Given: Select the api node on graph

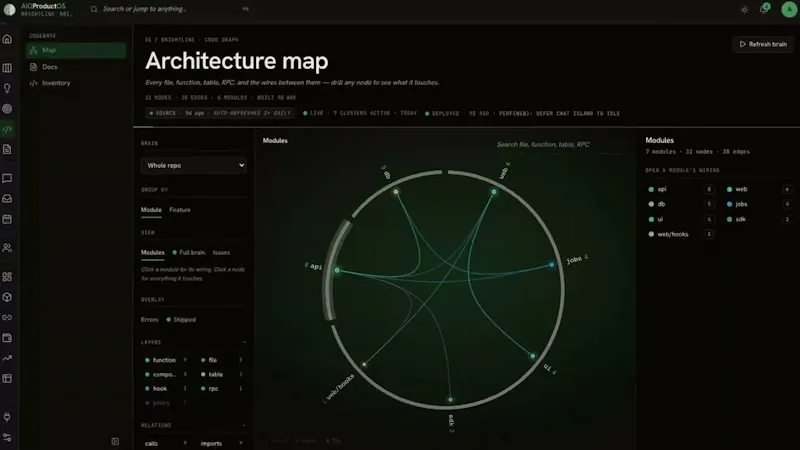Looking at the screenshot, I should [x=337, y=270].
